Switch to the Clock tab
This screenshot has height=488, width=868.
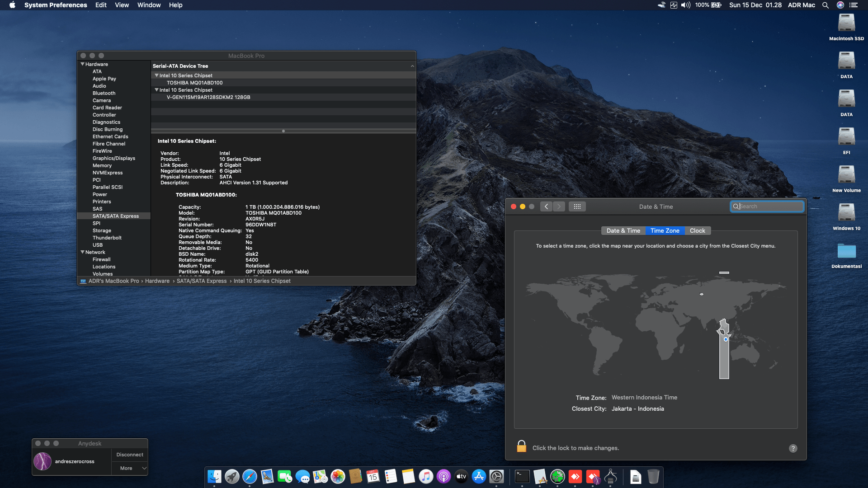(x=697, y=230)
